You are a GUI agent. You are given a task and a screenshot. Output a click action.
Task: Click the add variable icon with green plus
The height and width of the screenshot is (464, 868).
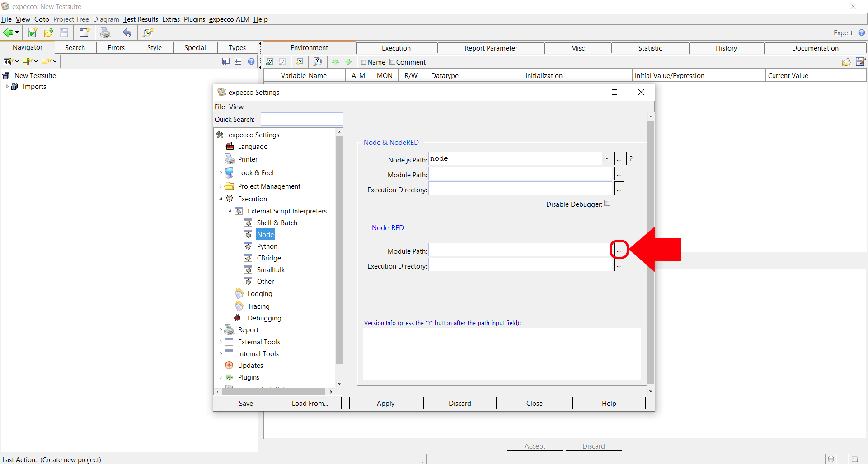coord(270,62)
